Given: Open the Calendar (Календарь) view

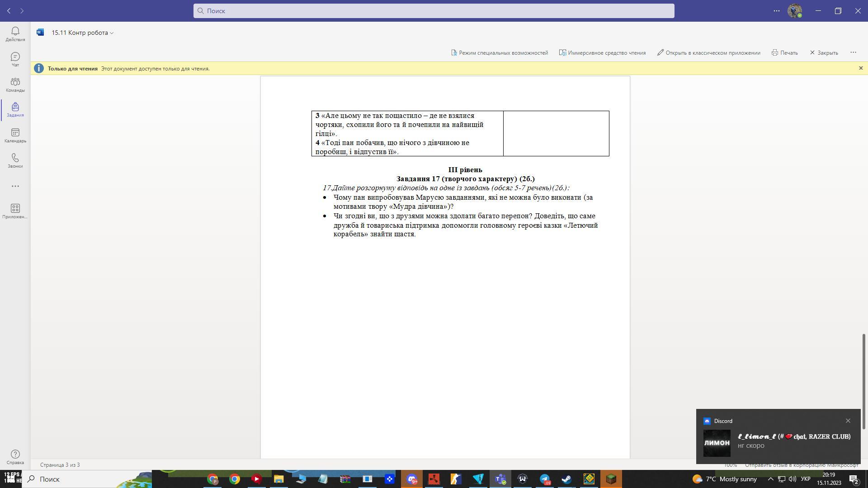Looking at the screenshot, I should tap(15, 135).
